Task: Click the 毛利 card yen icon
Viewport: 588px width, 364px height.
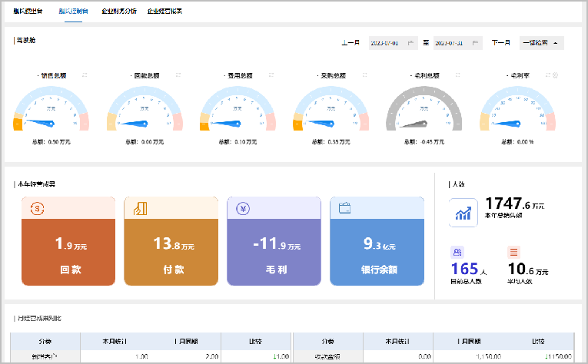Action: click(x=242, y=207)
